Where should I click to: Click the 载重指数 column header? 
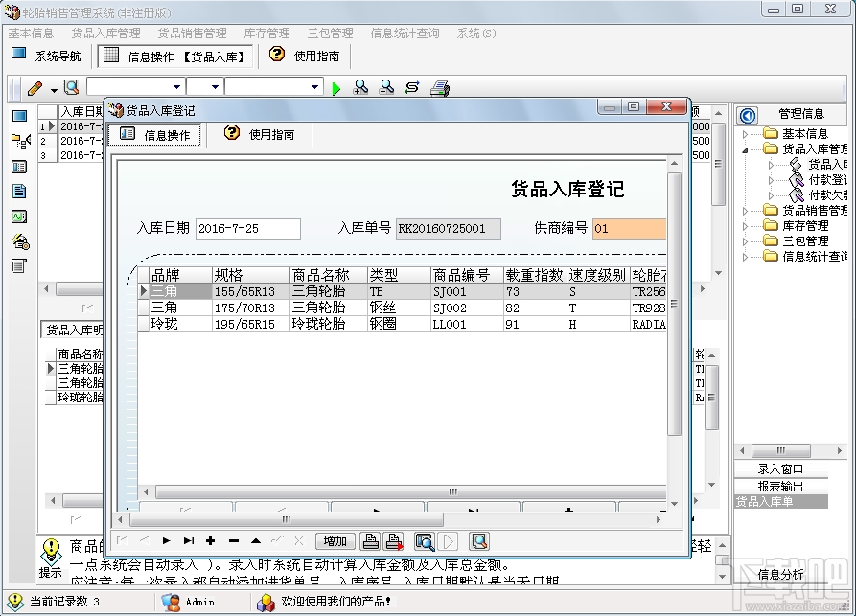(x=535, y=275)
